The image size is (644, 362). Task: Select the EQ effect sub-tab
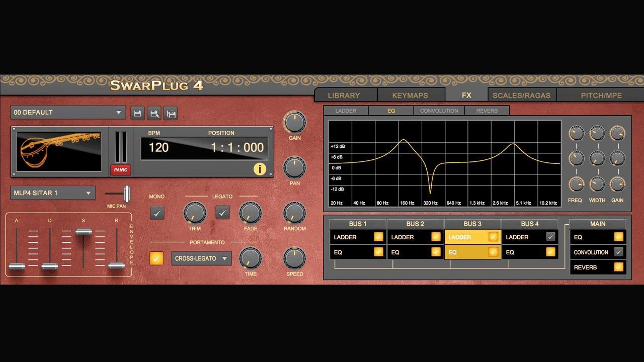coord(391,111)
